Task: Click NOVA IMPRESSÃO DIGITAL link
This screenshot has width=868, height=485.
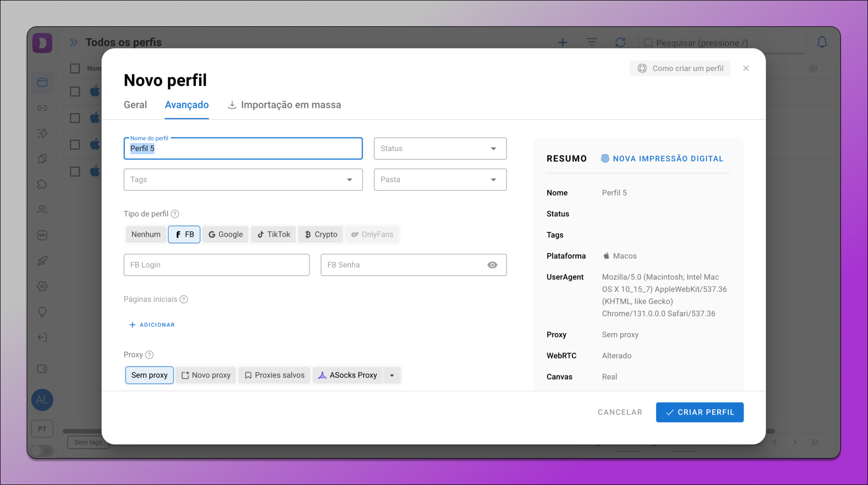Action: pyautogui.click(x=662, y=159)
